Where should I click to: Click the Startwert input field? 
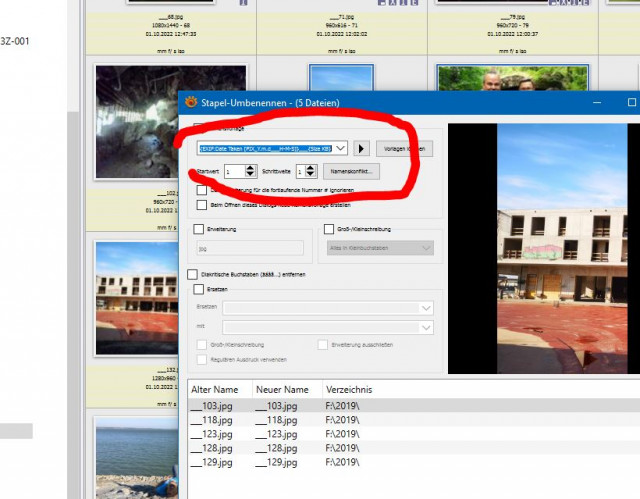[x=235, y=171]
